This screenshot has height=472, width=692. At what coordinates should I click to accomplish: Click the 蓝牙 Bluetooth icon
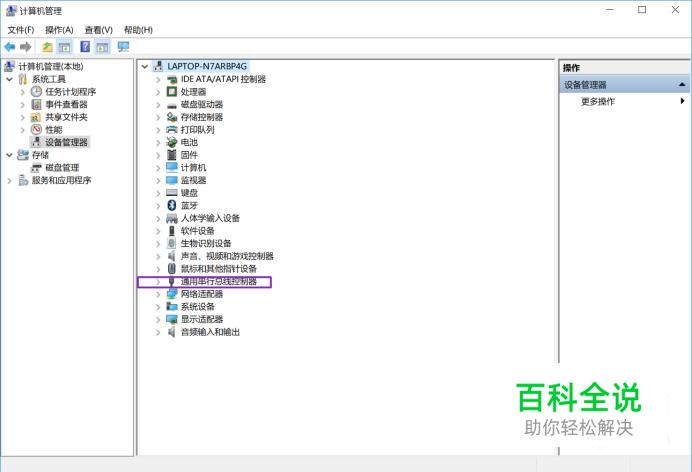tap(172, 205)
